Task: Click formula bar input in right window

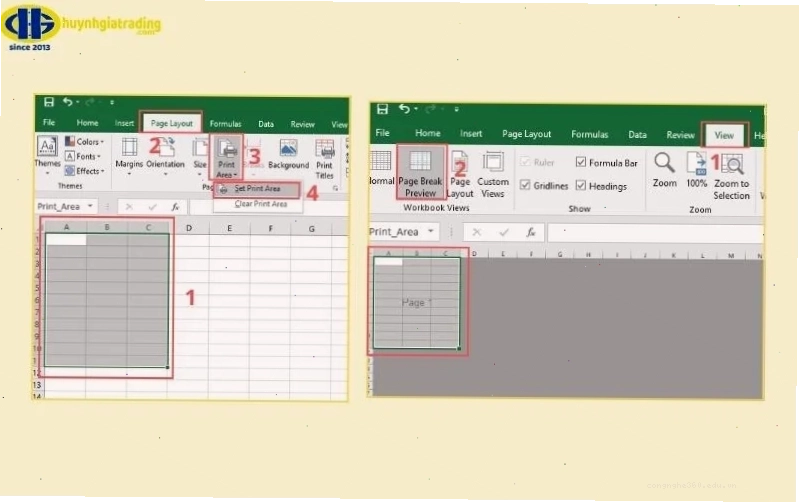Action: pyautogui.click(x=655, y=233)
